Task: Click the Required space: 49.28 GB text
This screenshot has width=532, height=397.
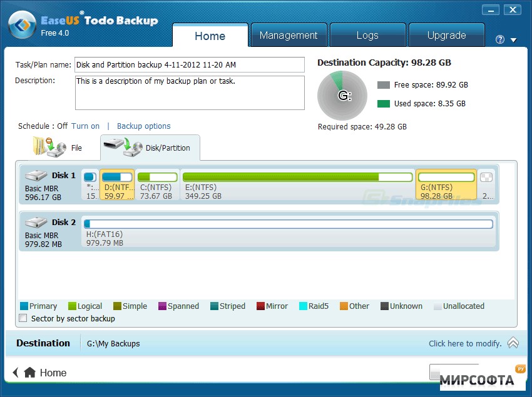Action: point(362,127)
